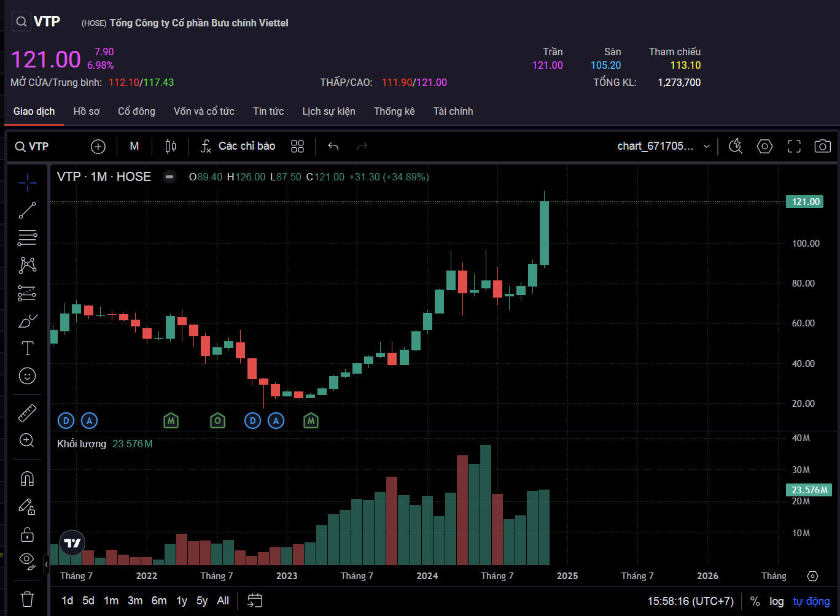Open time axis settings gear
This screenshot has height=616, width=840.
(812, 576)
